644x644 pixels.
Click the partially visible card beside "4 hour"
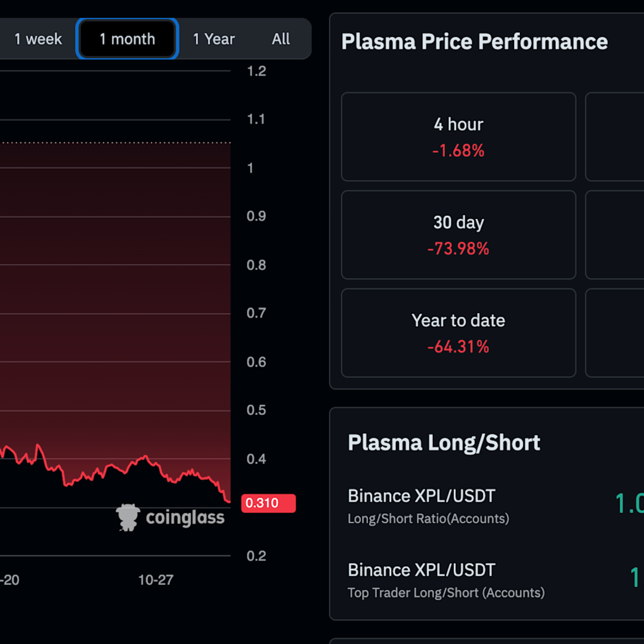coord(617,137)
